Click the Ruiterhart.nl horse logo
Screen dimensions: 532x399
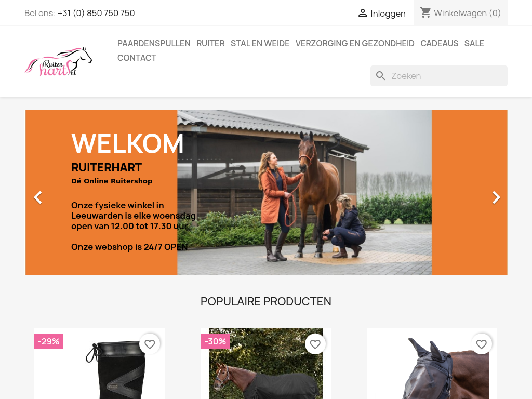tap(58, 61)
